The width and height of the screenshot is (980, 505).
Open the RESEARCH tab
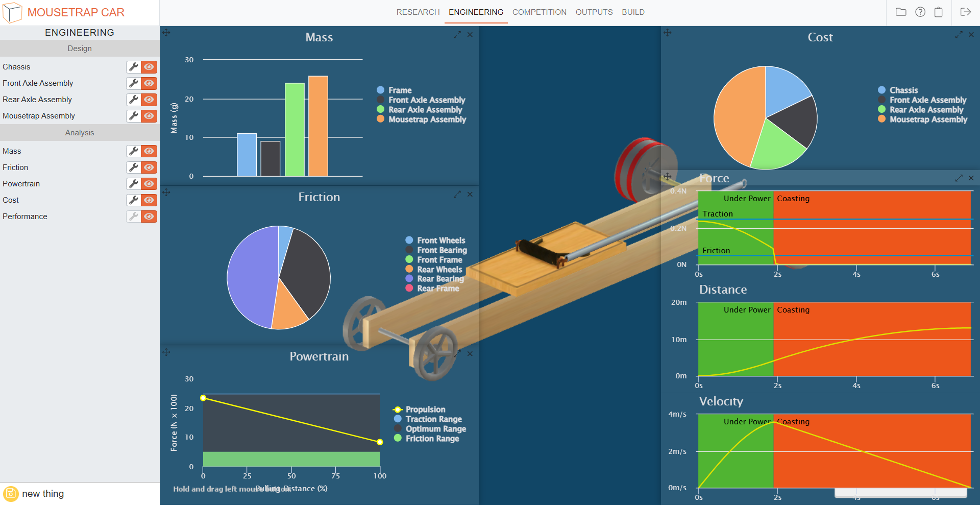click(418, 12)
